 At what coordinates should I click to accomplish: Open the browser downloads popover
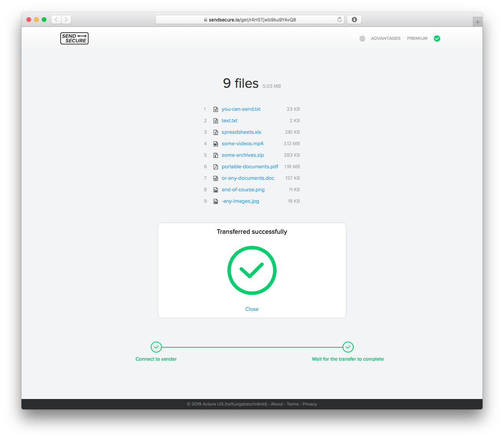354,20
